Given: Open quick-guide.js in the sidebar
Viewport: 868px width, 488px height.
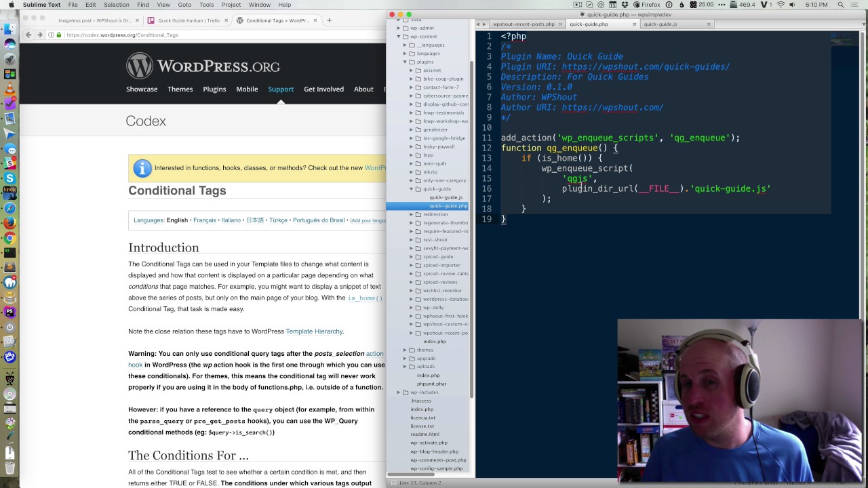Looking at the screenshot, I should 446,197.
